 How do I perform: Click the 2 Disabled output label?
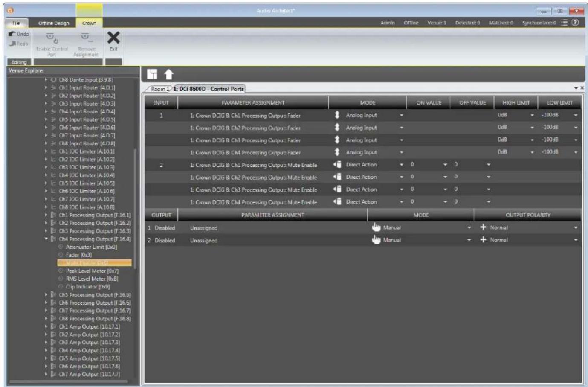coord(161,240)
